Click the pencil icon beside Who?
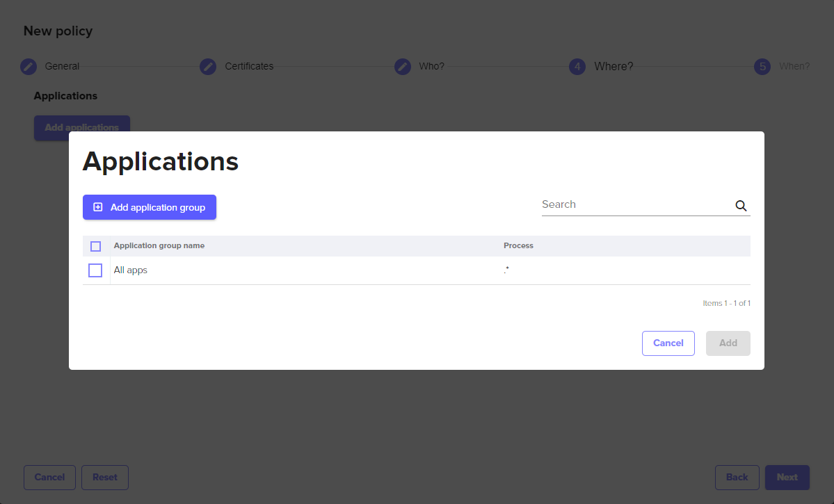834x504 pixels. point(403,67)
